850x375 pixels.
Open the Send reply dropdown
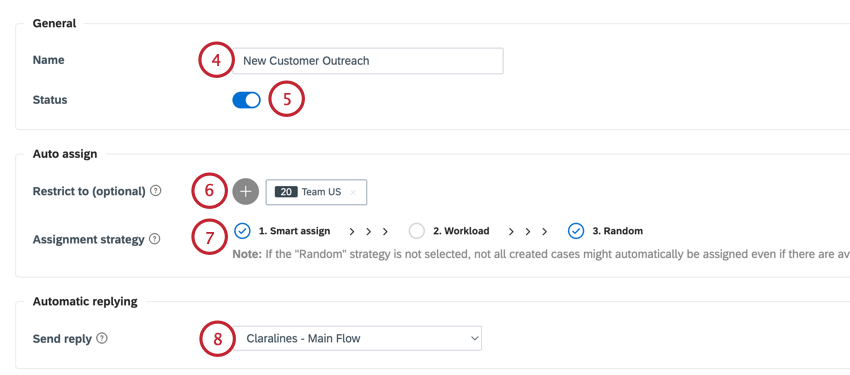(x=358, y=339)
